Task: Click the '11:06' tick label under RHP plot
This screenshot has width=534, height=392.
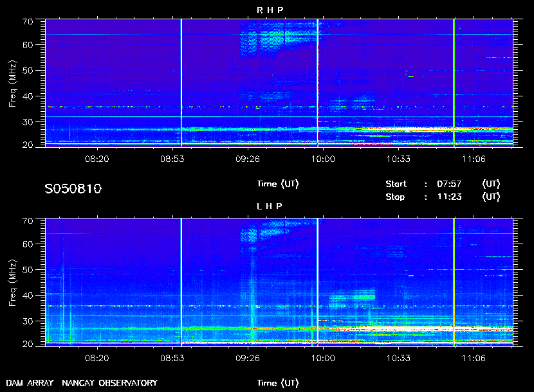Action: click(474, 159)
